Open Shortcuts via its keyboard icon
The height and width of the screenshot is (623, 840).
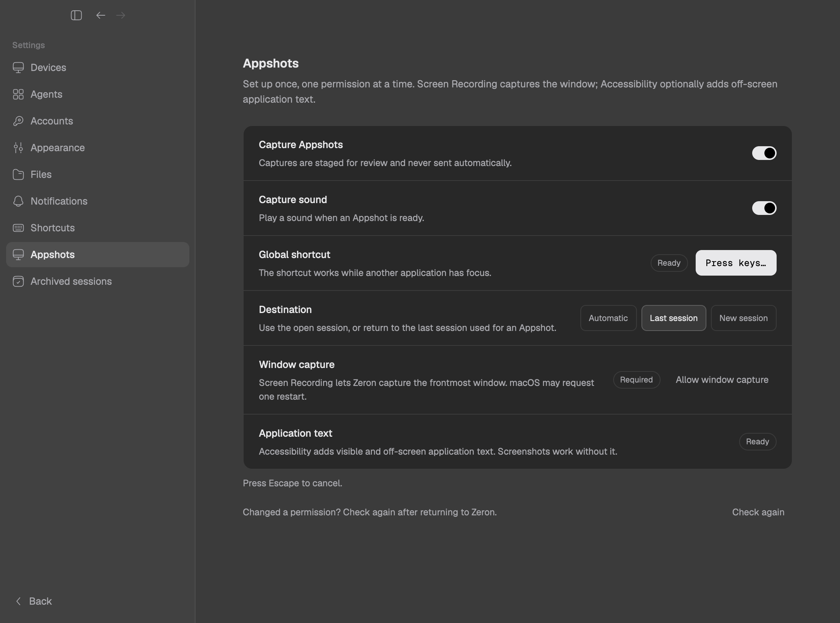(18, 228)
